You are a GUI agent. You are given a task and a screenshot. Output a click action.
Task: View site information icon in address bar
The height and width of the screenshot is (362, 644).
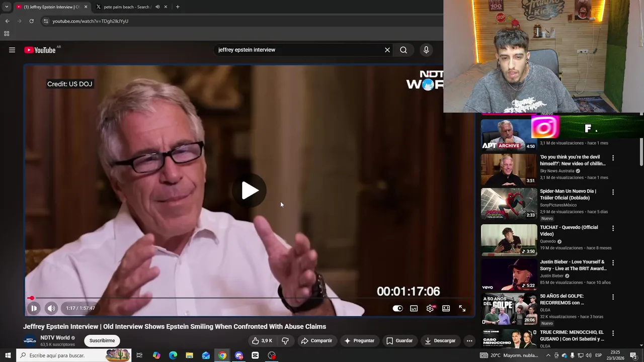[x=46, y=21]
